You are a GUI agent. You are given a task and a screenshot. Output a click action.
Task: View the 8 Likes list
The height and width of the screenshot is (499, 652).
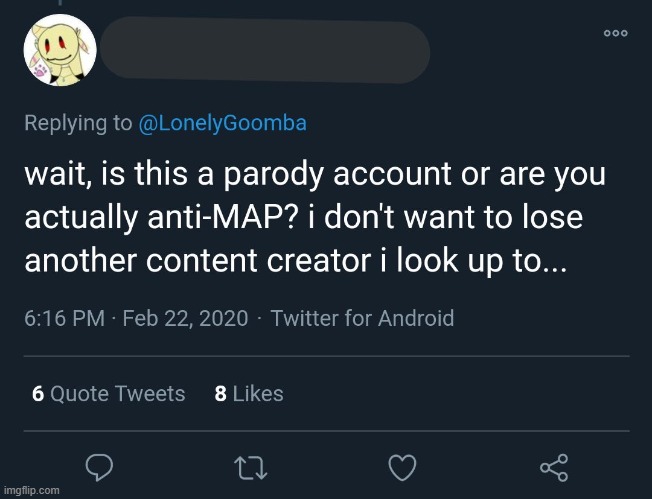point(249,394)
